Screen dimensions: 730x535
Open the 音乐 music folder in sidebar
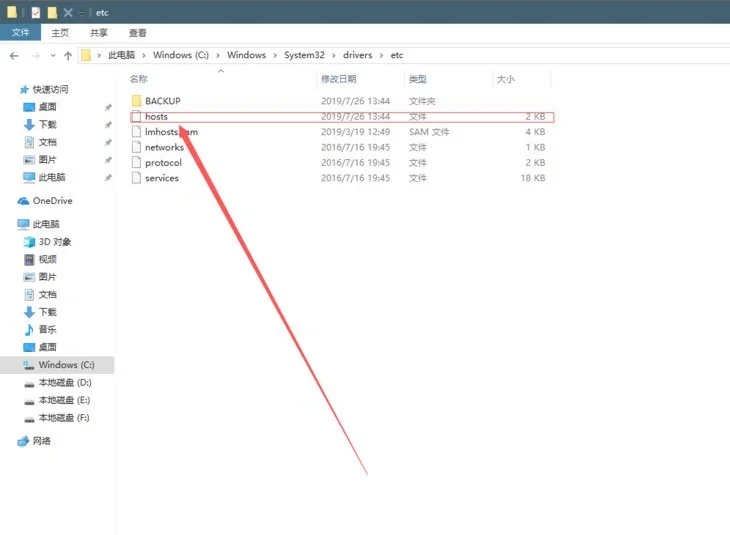[x=29, y=330]
